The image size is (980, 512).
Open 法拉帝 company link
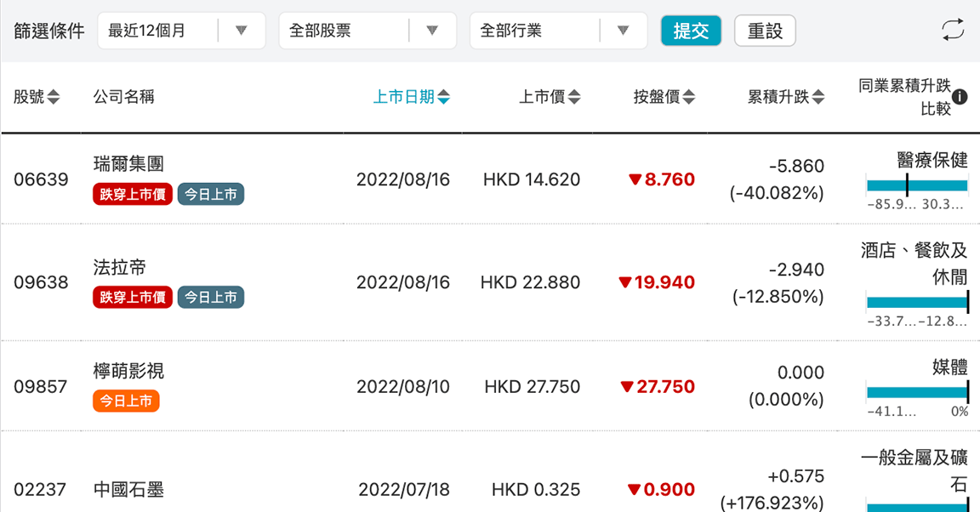pos(120,268)
